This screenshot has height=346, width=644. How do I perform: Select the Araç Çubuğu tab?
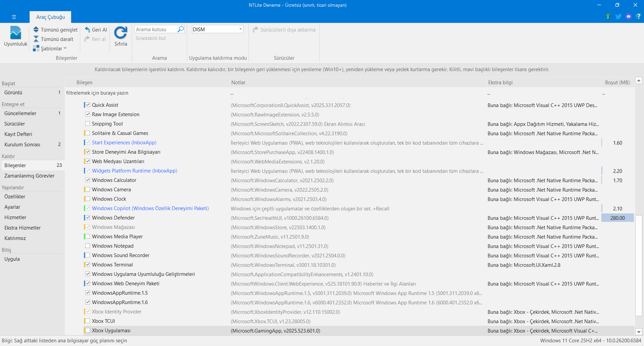[x=50, y=17]
